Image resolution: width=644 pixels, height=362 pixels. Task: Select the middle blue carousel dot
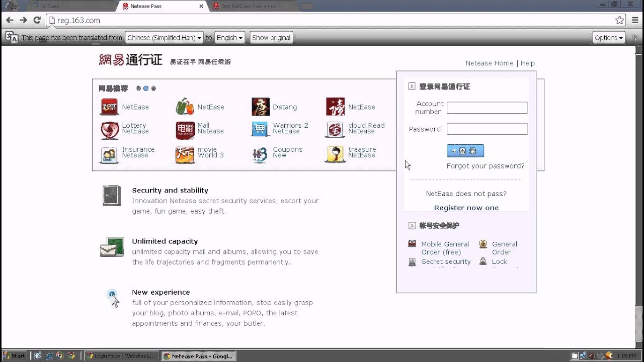(146, 88)
